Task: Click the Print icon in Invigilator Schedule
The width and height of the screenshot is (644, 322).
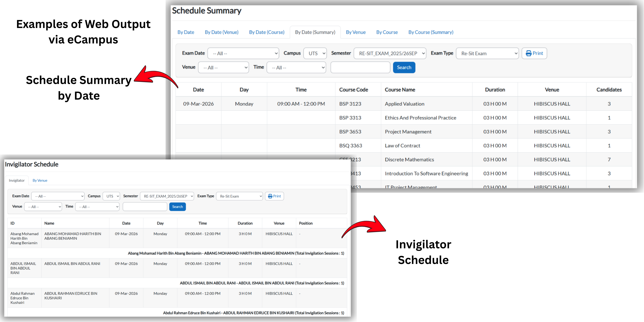Action: [x=270, y=196]
